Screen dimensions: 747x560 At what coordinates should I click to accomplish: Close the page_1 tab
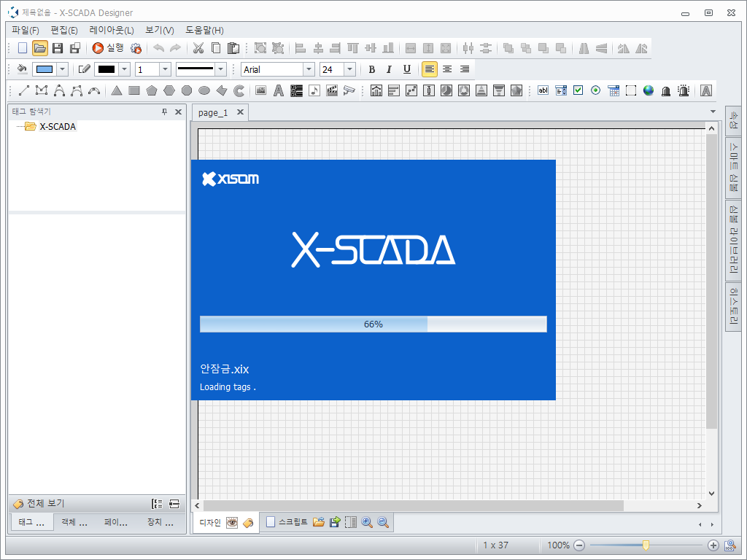[x=241, y=112]
